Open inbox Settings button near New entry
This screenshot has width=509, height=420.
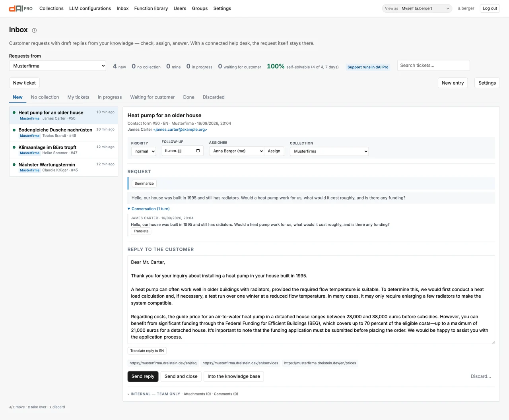pos(487,83)
